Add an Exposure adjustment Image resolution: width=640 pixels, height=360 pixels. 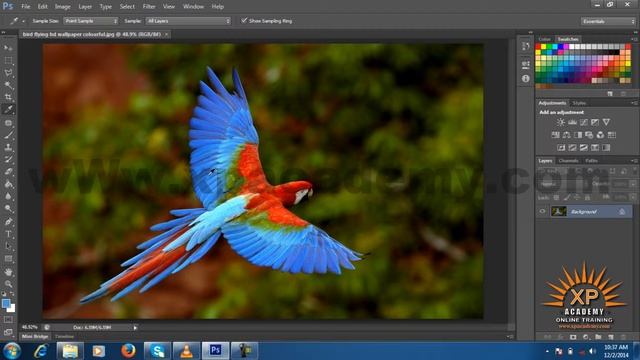pyautogui.click(x=595, y=122)
